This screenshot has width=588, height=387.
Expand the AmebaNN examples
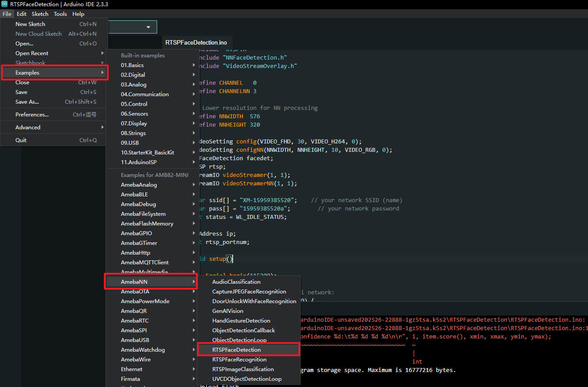coord(152,282)
